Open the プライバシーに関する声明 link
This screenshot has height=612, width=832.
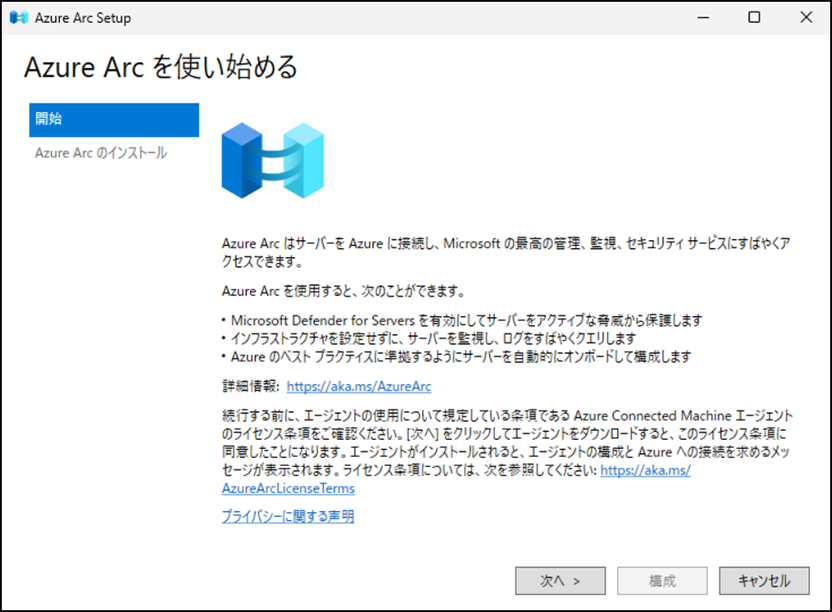(288, 516)
